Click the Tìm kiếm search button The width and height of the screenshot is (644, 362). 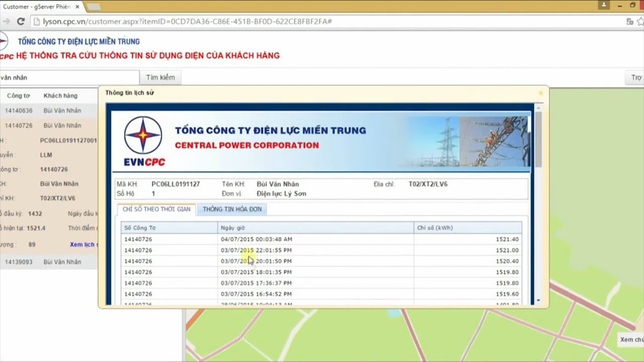[160, 77]
